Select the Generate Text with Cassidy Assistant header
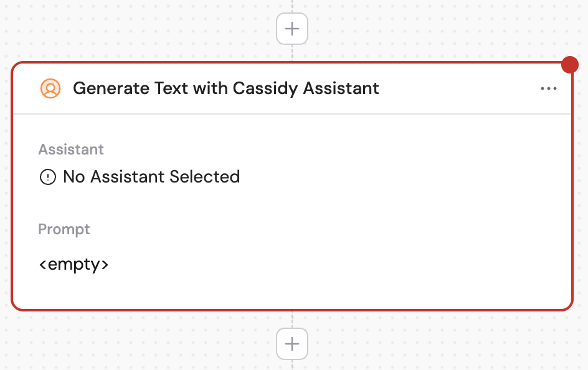The image size is (588, 370). tap(225, 88)
